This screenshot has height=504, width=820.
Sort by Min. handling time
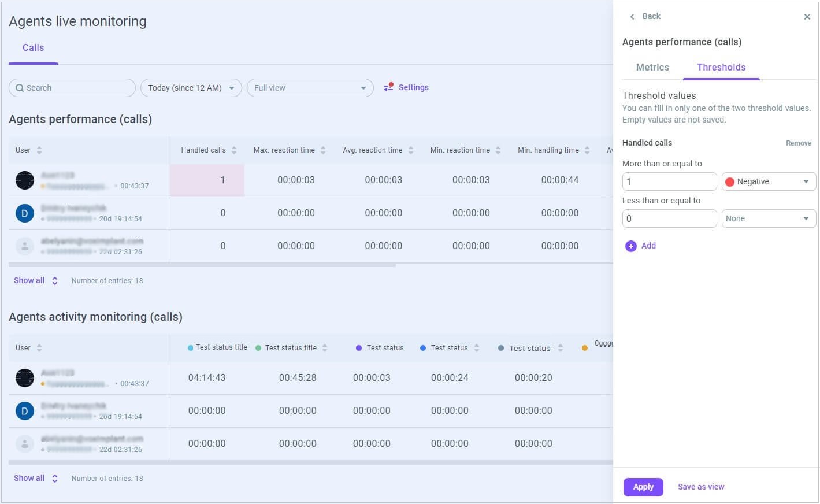point(587,150)
